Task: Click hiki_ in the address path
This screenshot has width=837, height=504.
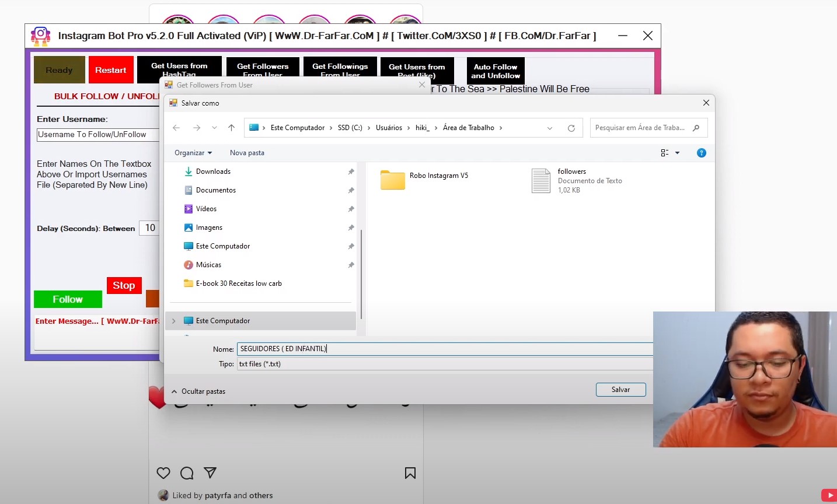Action: tap(423, 128)
